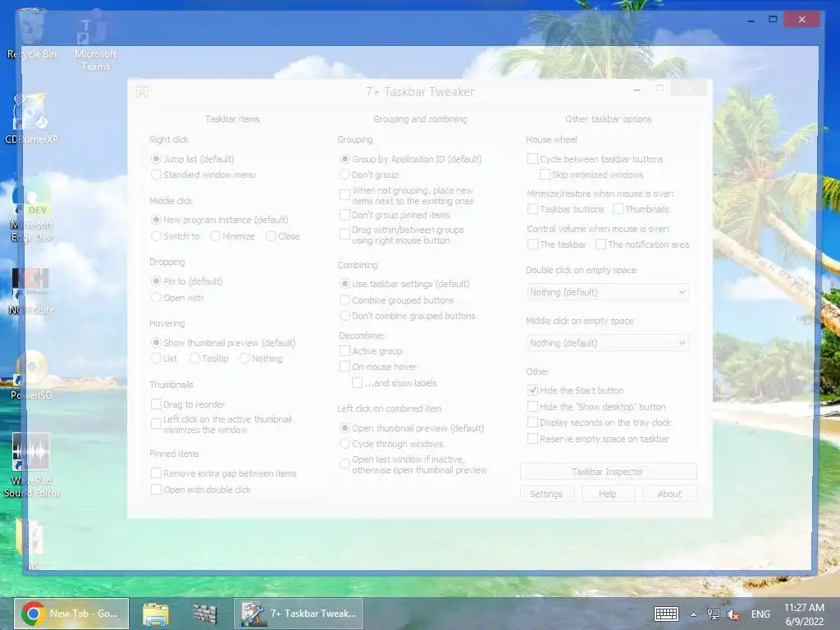Click the muted volume tray icon
Viewport: 840px width, 630px height.
[733, 614]
